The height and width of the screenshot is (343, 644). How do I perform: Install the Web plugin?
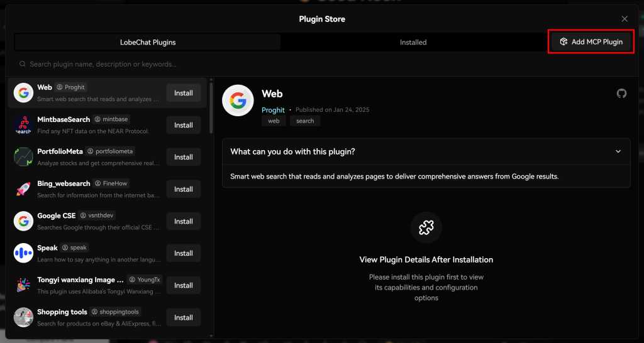[184, 93]
